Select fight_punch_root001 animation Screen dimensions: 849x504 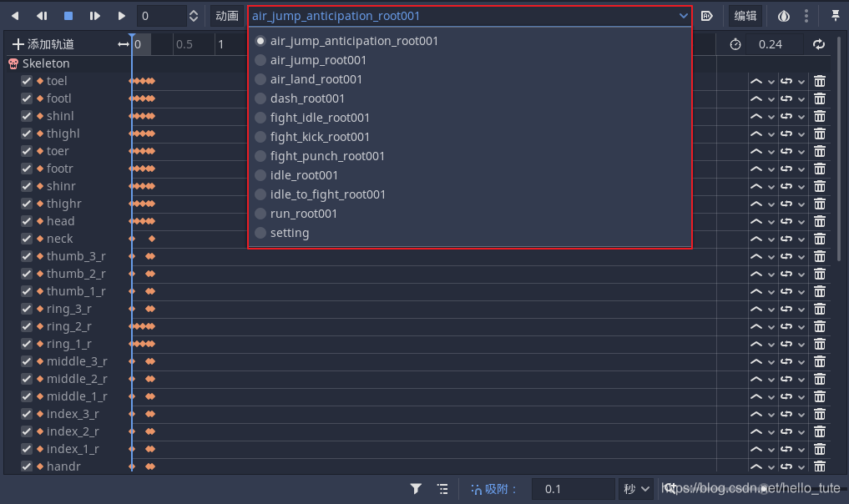[469, 156]
